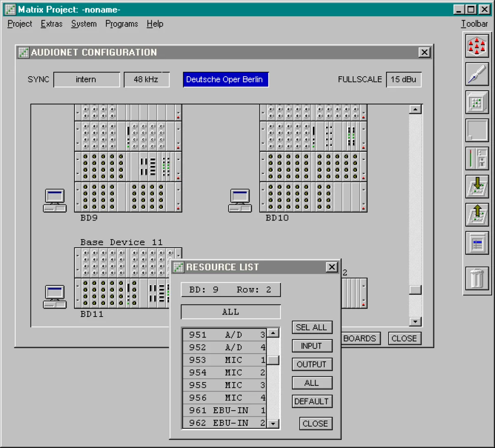Click the red triangle nodes toolbar icon

(x=477, y=46)
